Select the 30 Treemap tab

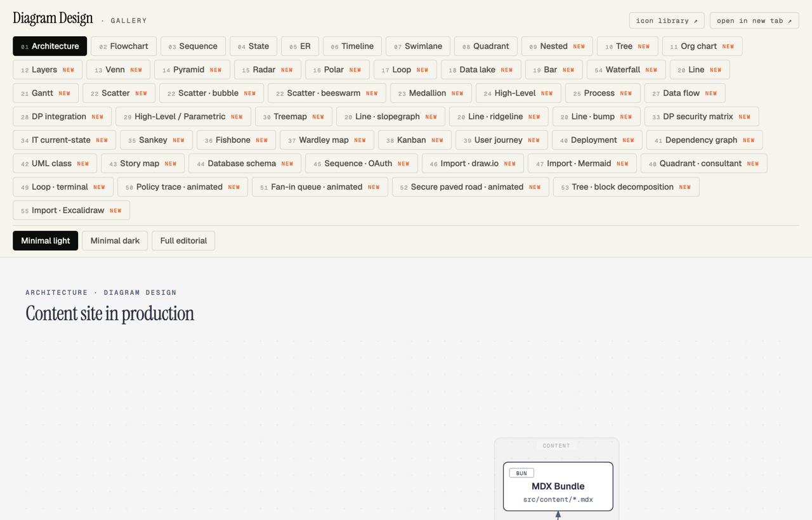pos(294,117)
